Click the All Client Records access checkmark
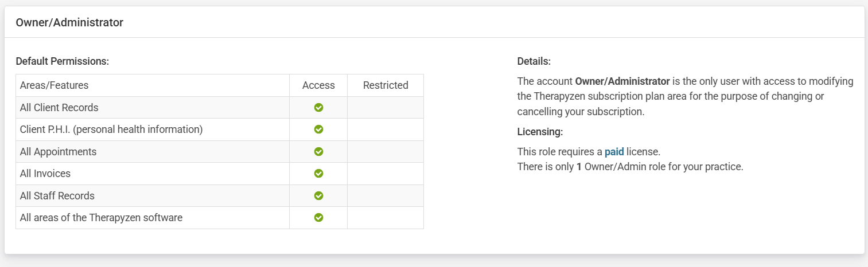This screenshot has width=868, height=267. click(319, 107)
